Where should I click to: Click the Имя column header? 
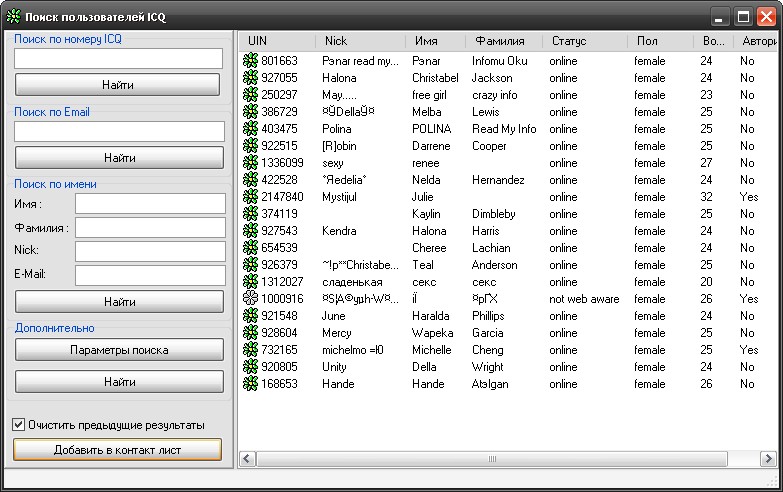point(435,41)
